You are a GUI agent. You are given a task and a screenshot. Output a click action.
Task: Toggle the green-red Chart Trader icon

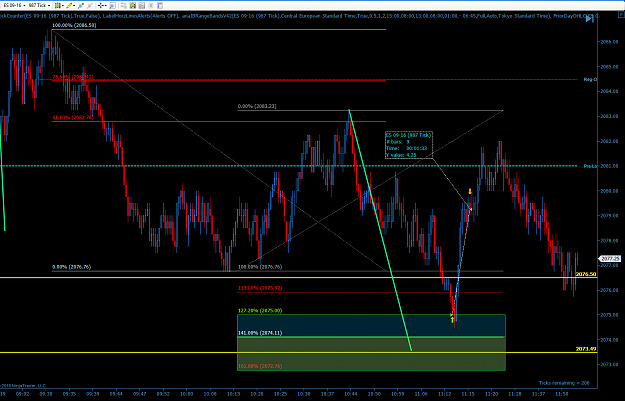[x=133, y=6]
